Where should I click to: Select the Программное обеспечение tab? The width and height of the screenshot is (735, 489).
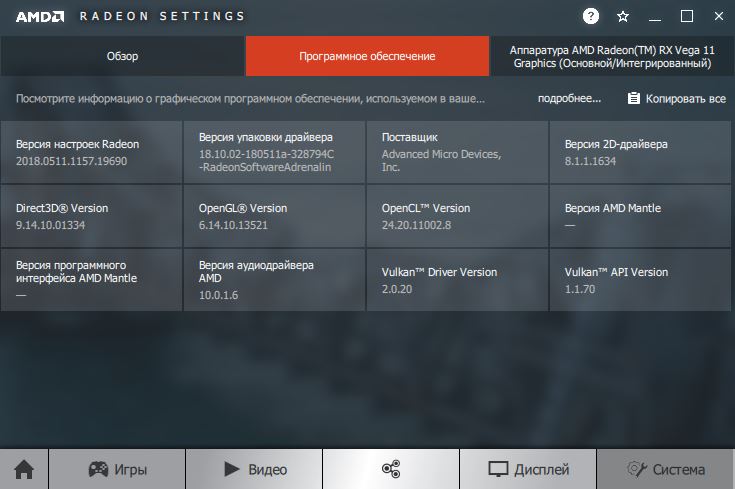coord(367,56)
